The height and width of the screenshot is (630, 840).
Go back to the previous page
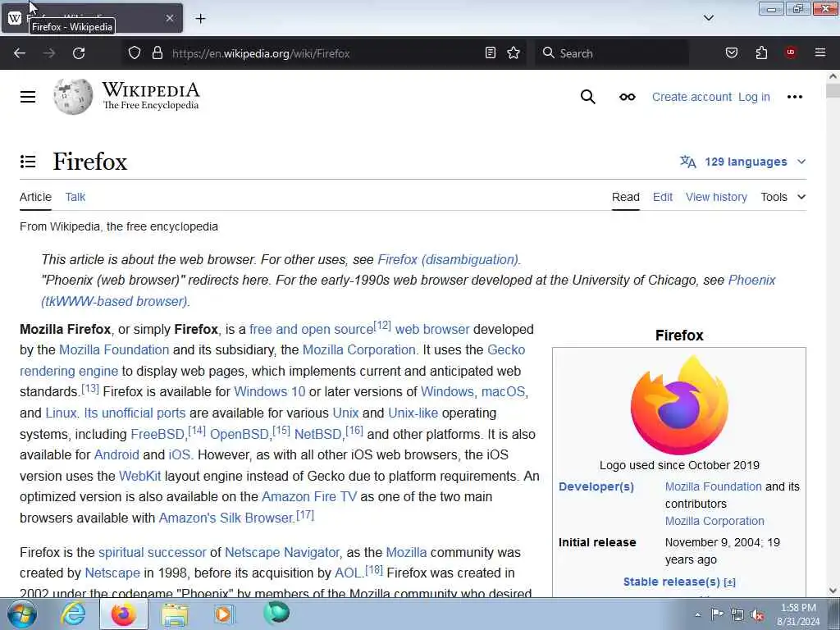pyautogui.click(x=20, y=53)
